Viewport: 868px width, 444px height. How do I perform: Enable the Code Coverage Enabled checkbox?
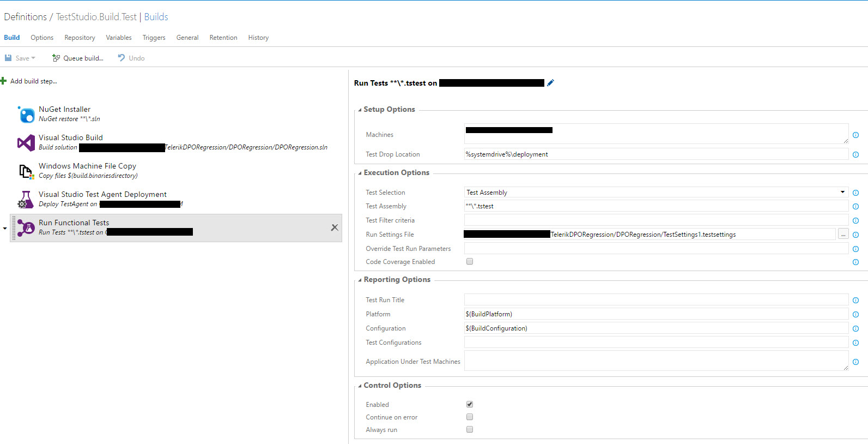click(470, 262)
